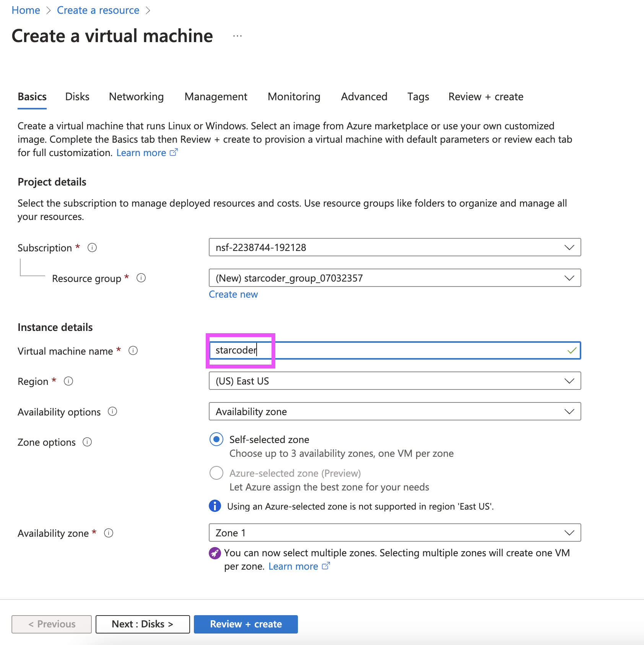Switch to the Review + create tab
This screenshot has height=645, width=644.
pyautogui.click(x=486, y=97)
